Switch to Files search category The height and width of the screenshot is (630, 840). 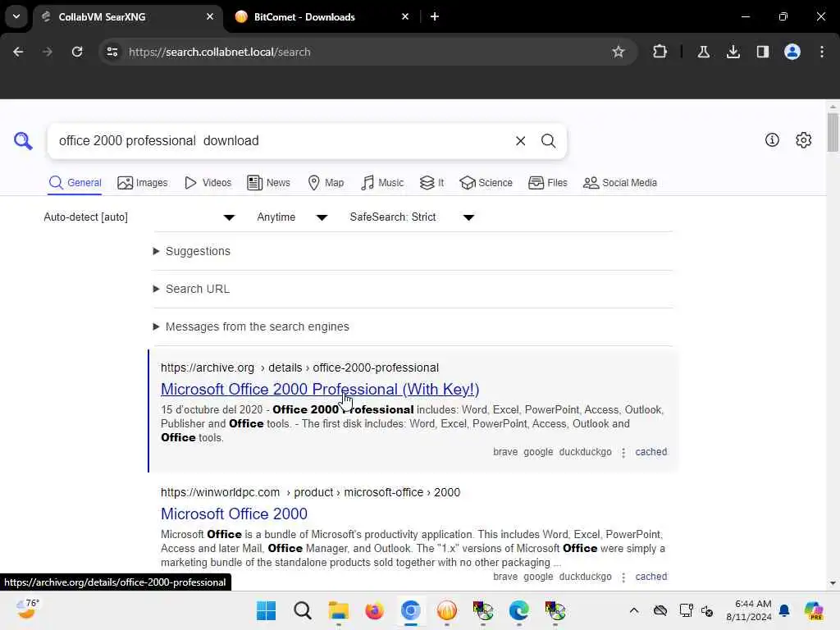547,183
